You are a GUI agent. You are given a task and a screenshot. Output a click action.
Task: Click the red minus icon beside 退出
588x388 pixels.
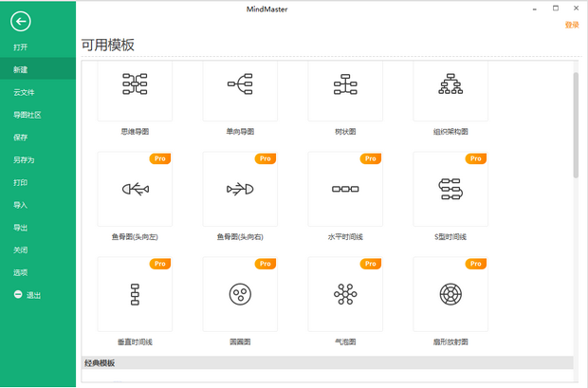pyautogui.click(x=18, y=295)
